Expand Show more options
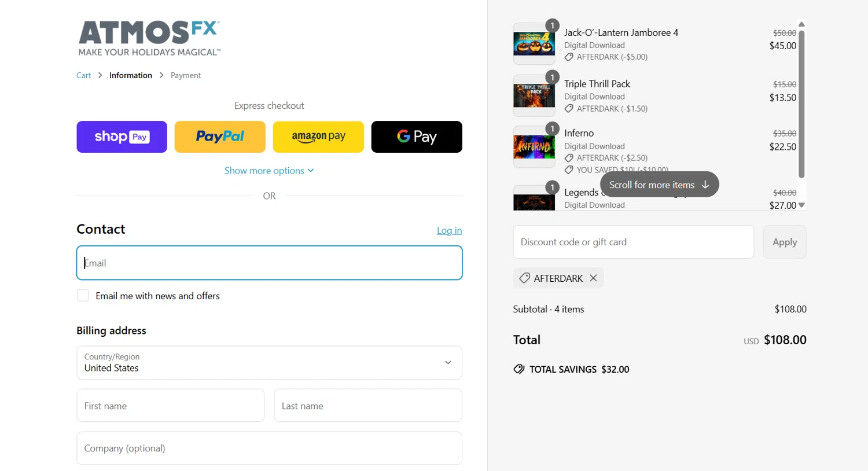868x471 pixels. [x=269, y=171]
